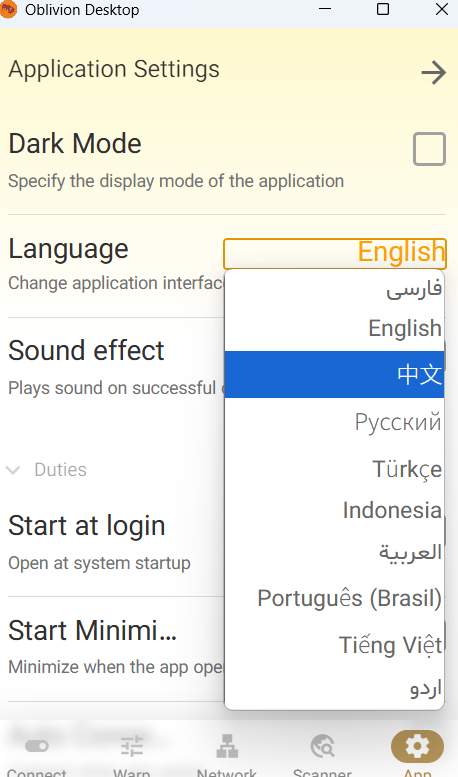Select Indonesia language option

pos(334,510)
